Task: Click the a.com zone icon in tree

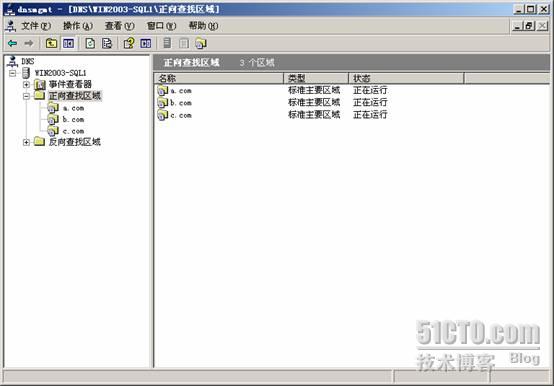Action: [53, 107]
